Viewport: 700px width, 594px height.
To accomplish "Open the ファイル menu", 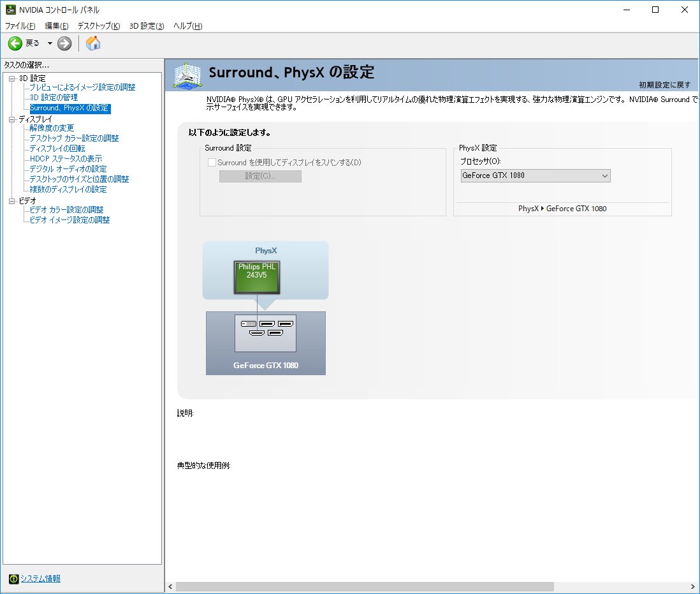I will 20,26.
